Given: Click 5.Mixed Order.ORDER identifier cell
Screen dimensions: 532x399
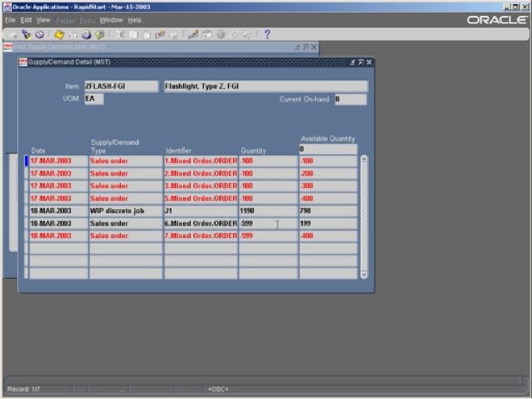Looking at the screenshot, I should click(201, 198).
